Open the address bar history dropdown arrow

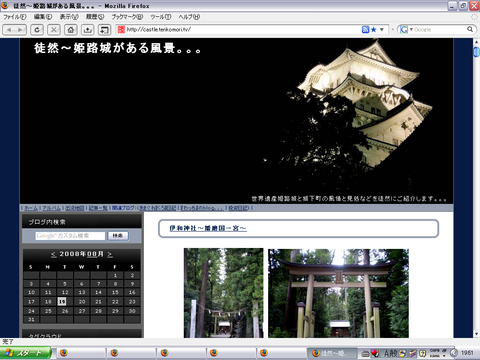[382, 29]
